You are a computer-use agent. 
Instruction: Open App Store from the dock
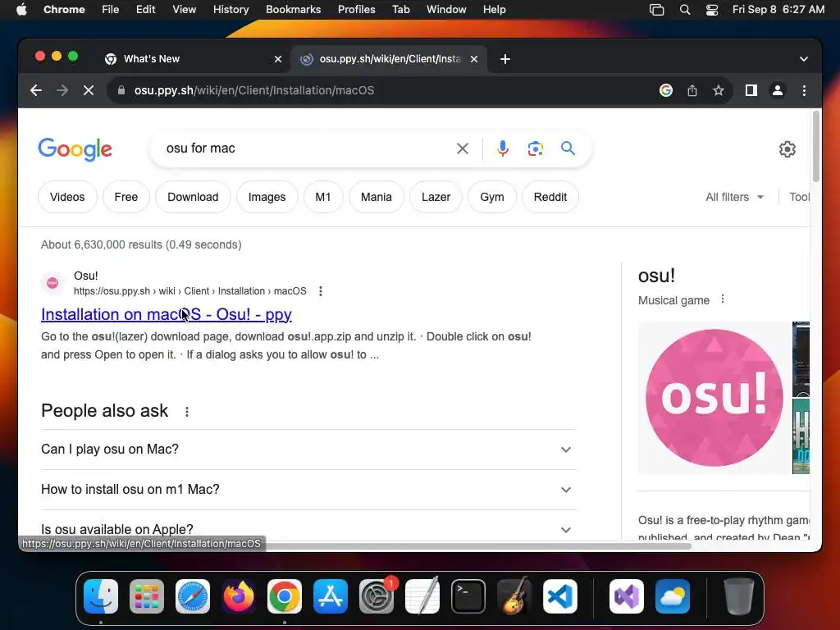[331, 596]
